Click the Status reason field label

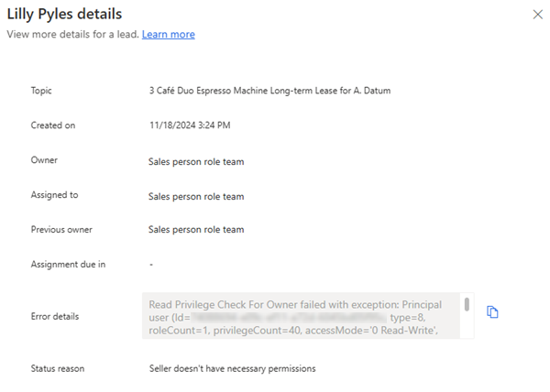point(59,368)
